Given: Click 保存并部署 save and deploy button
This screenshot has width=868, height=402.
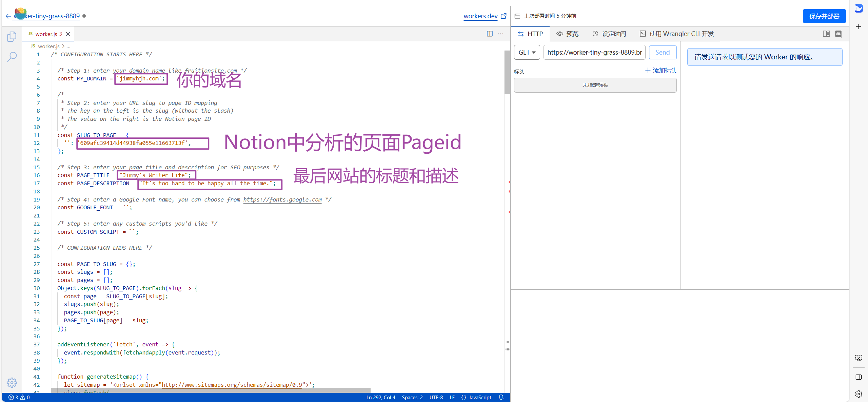Looking at the screenshot, I should [824, 16].
